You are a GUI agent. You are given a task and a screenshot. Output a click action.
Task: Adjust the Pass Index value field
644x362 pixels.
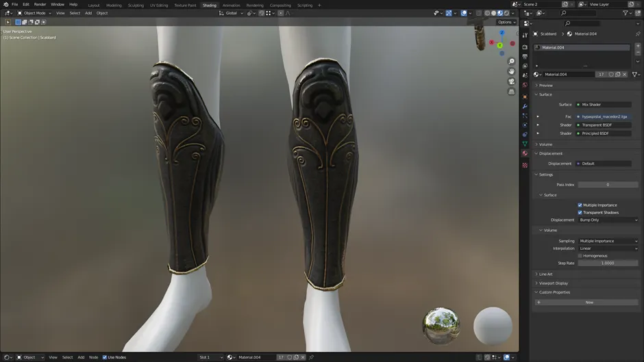tap(608, 185)
